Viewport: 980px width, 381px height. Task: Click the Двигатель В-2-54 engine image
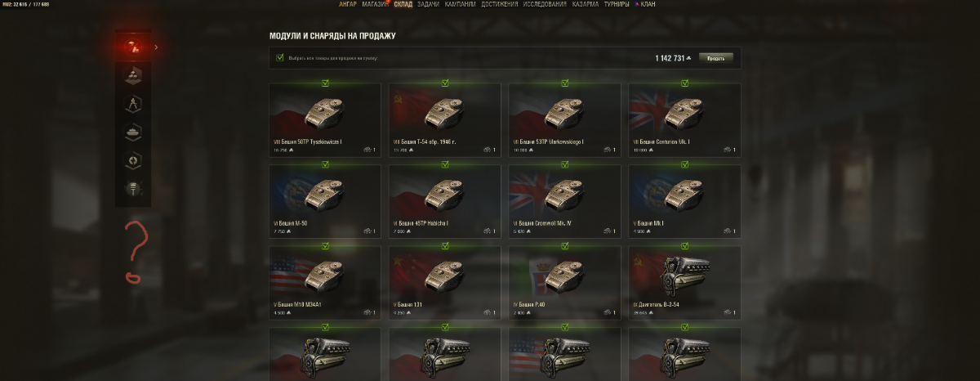(684, 274)
